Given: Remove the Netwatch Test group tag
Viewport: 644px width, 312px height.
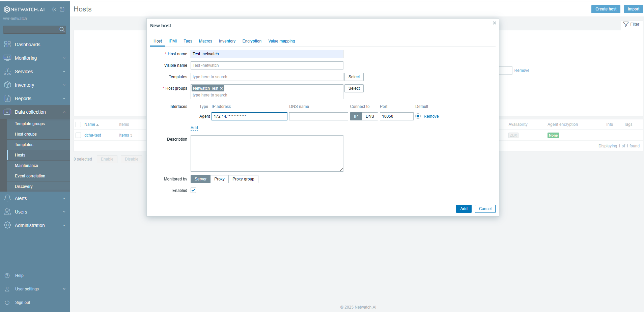Looking at the screenshot, I should click(222, 88).
